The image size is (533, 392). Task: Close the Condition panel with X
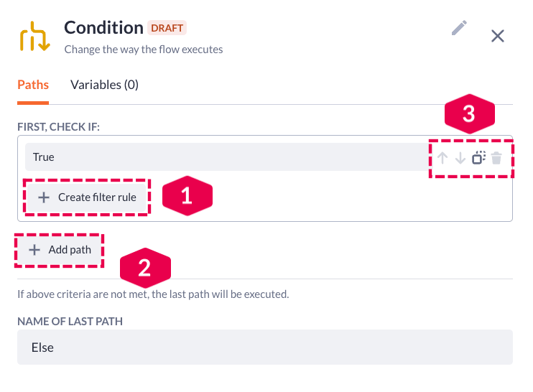pyautogui.click(x=498, y=36)
